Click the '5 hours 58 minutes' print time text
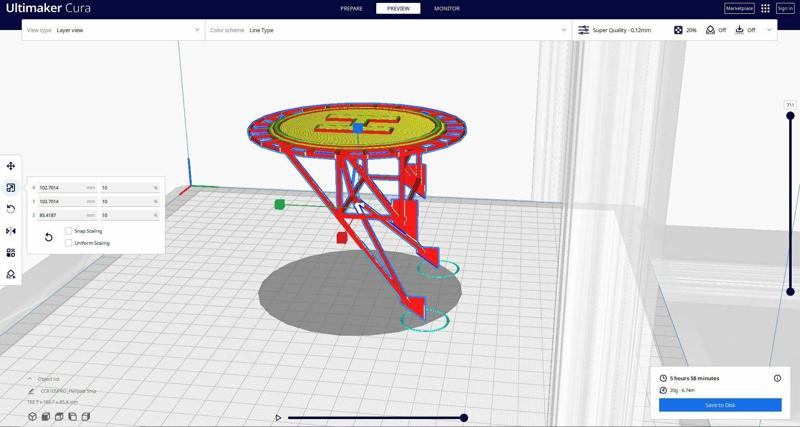The width and height of the screenshot is (800, 427). pyautogui.click(x=694, y=378)
